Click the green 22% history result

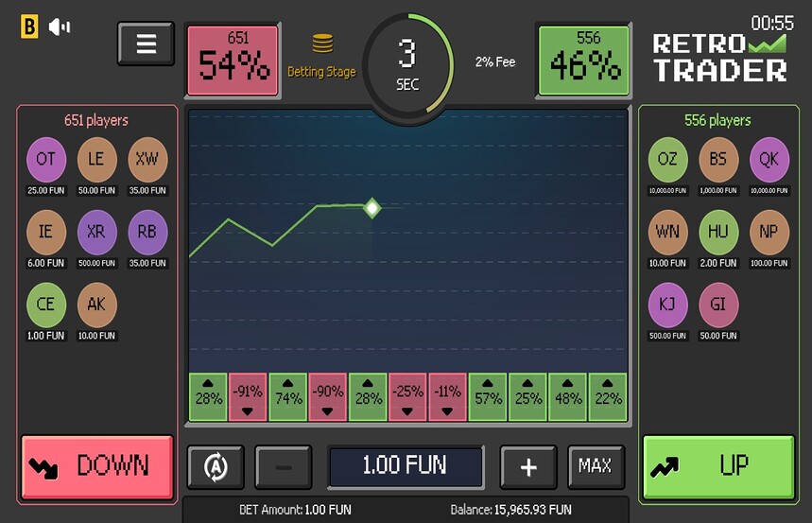(x=608, y=397)
